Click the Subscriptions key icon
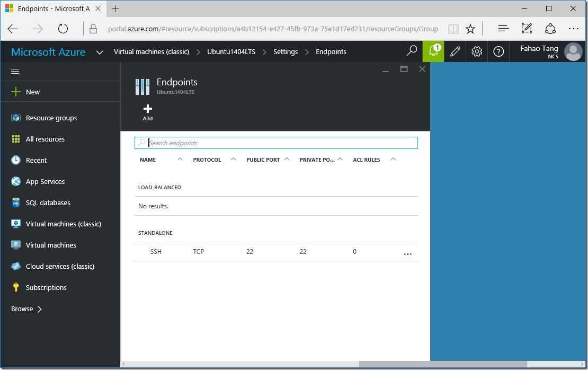 [x=16, y=287]
